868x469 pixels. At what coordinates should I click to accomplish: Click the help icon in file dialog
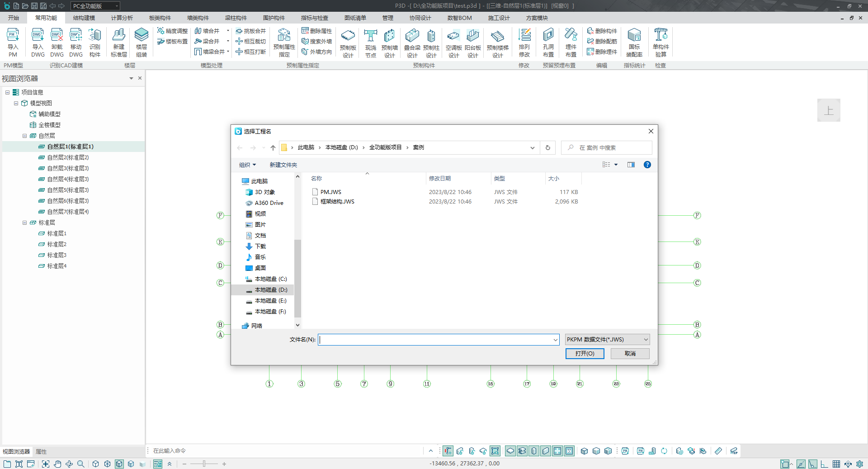coord(647,165)
